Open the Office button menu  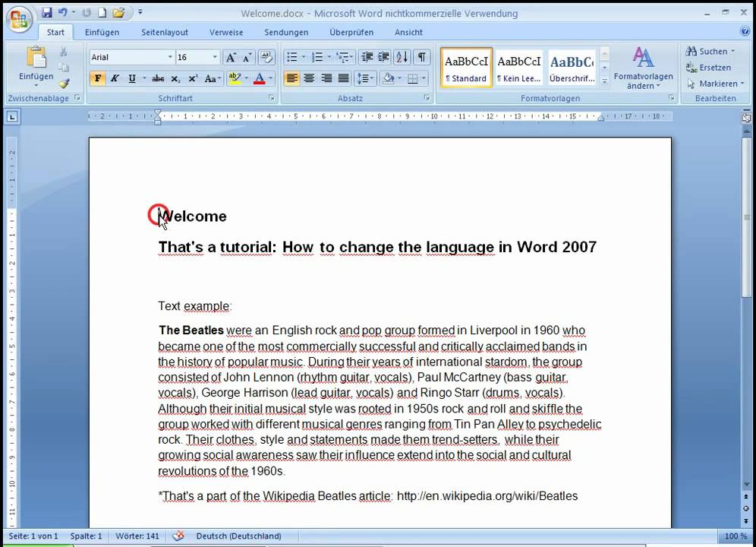19,18
